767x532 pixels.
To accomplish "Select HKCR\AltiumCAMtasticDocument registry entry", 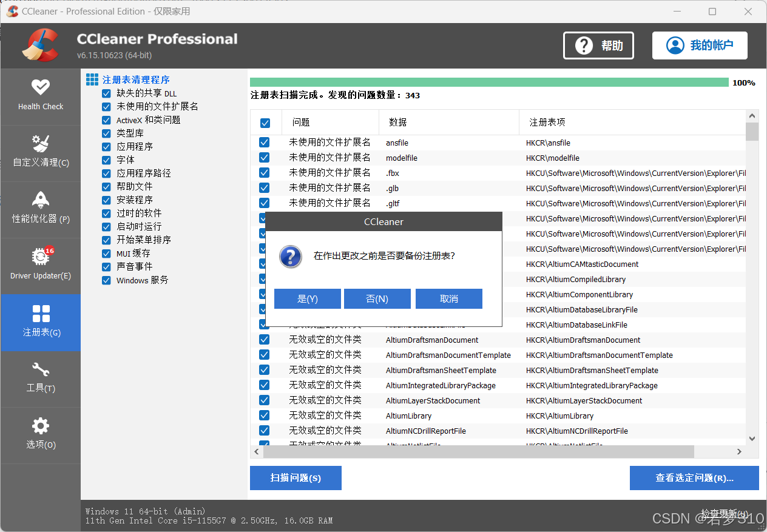I will pos(582,264).
